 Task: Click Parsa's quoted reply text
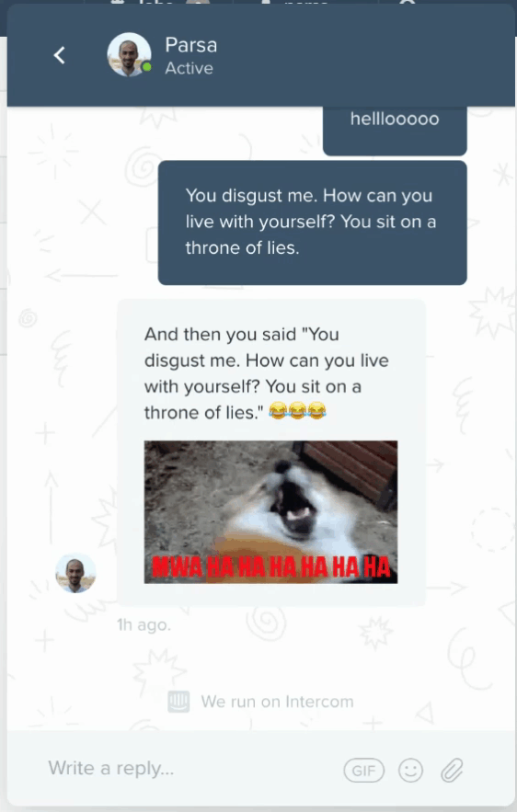(266, 372)
